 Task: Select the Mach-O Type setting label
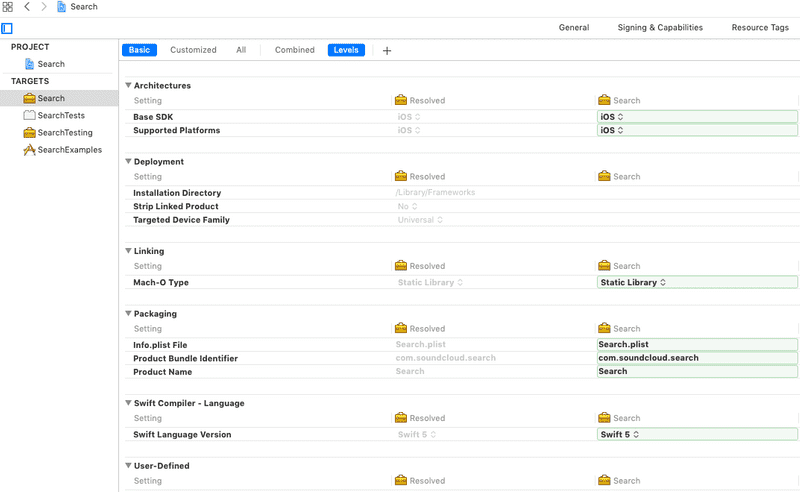coord(161,282)
